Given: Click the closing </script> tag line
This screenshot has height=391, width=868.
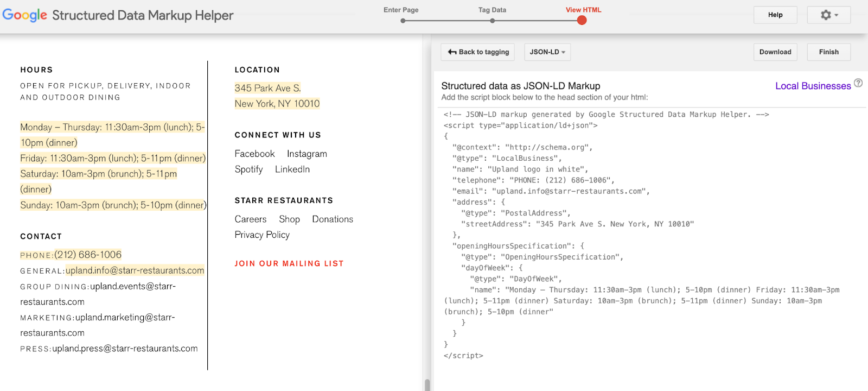Looking at the screenshot, I should tap(463, 356).
